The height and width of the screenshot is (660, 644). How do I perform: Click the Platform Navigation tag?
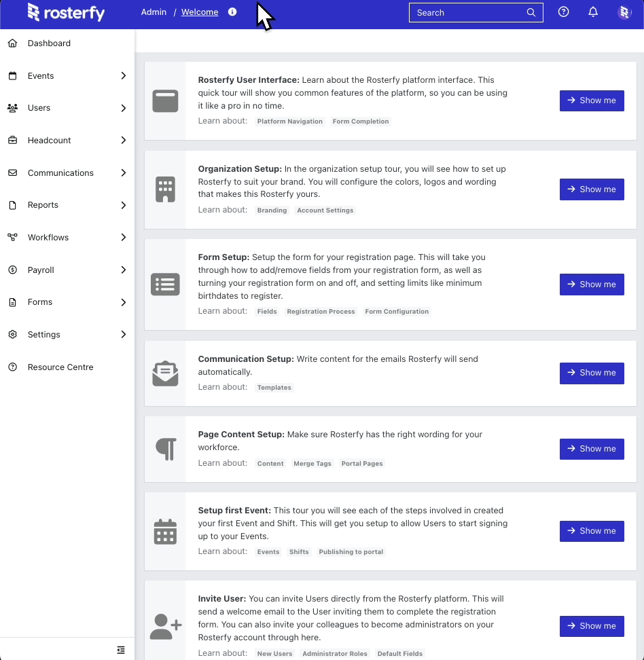(x=290, y=122)
